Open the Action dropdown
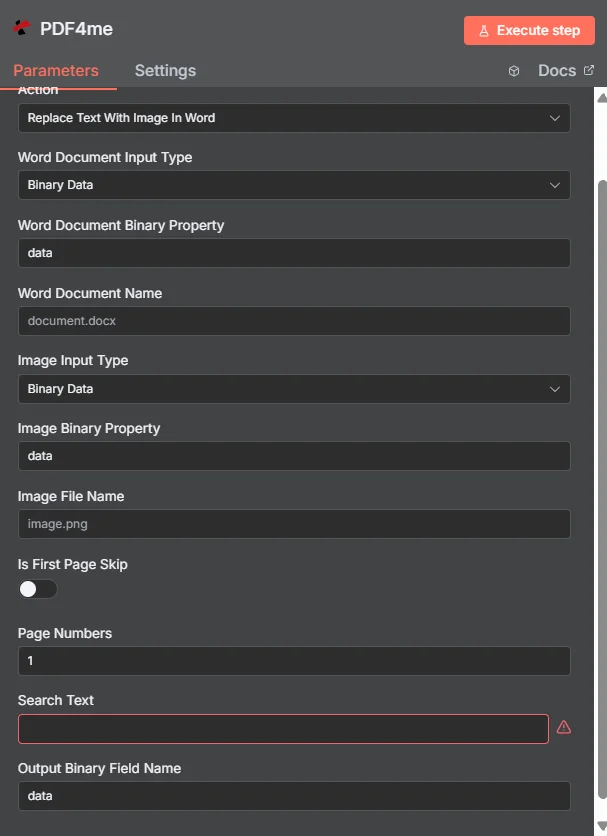The width and height of the screenshot is (607, 836). pyautogui.click(x=294, y=118)
